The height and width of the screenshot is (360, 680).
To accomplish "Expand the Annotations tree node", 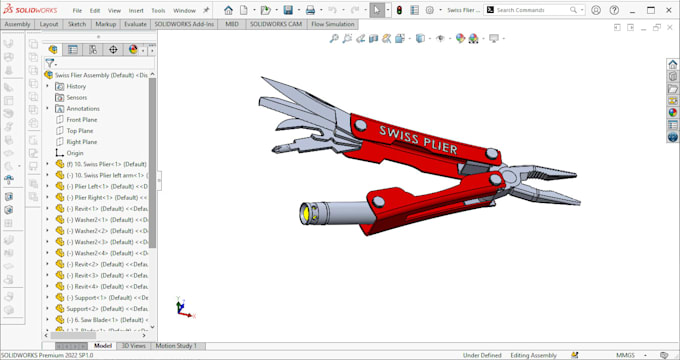I will click(48, 108).
